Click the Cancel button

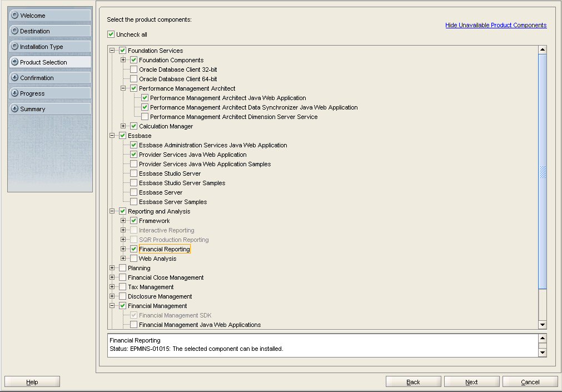[530, 382]
